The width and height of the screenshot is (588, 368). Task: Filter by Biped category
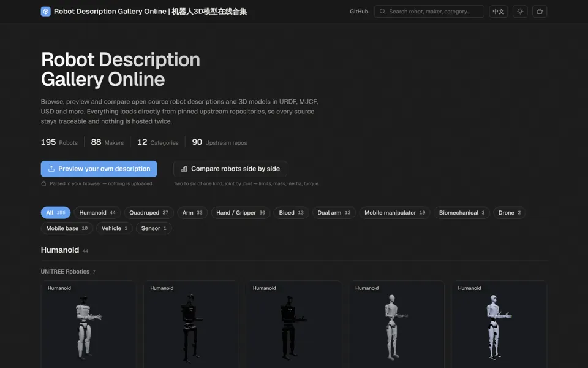291,213
